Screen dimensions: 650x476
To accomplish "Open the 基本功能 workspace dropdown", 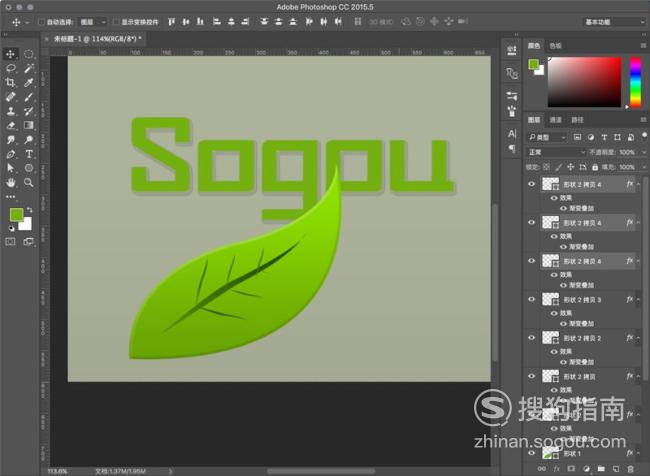I will tap(614, 22).
